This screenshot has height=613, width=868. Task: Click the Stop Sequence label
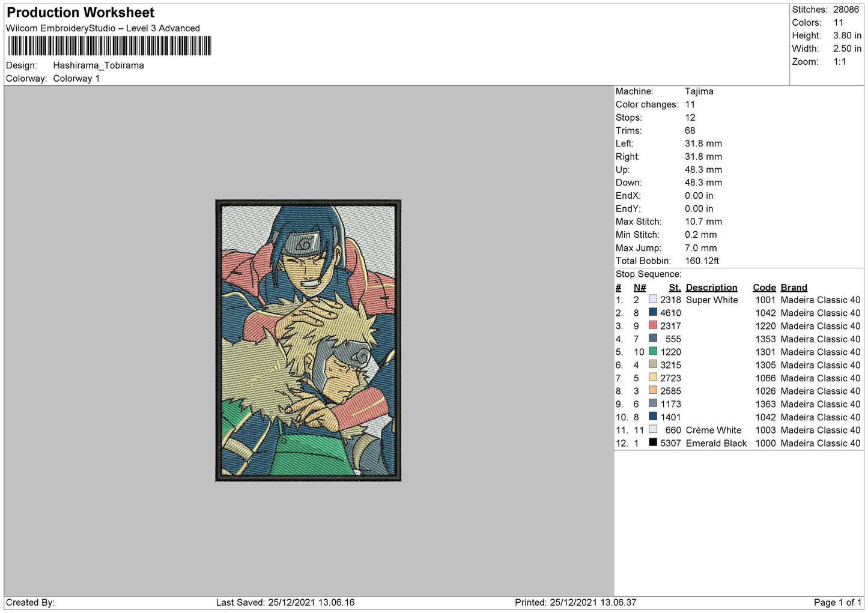pos(649,274)
